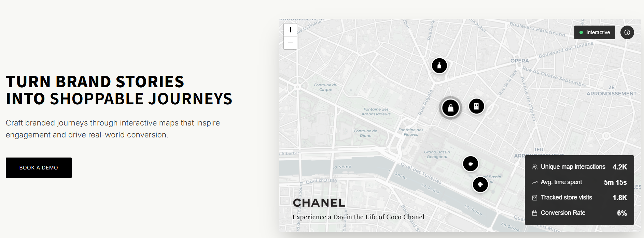Click the users icon beside Unique map interactions
This screenshot has height=238, width=644.
[534, 167]
